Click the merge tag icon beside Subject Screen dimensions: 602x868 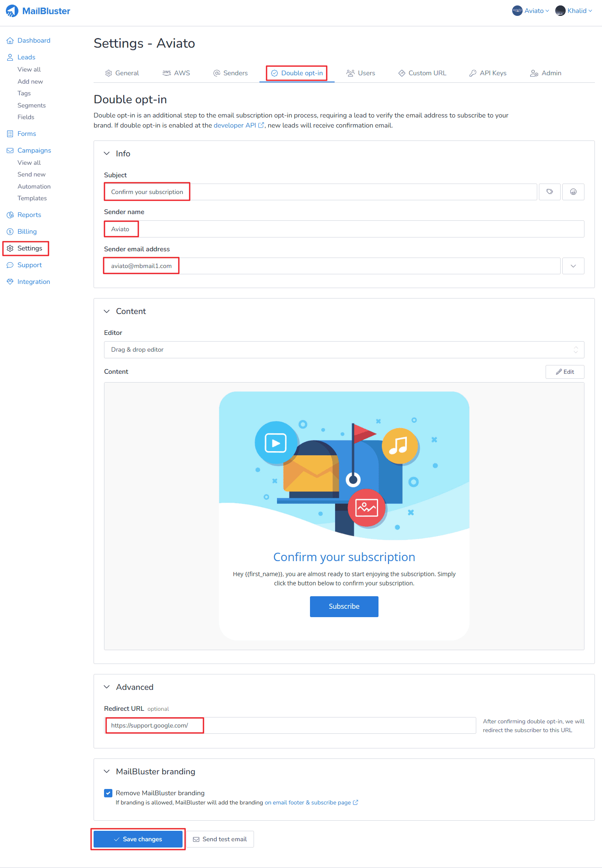[x=550, y=192]
